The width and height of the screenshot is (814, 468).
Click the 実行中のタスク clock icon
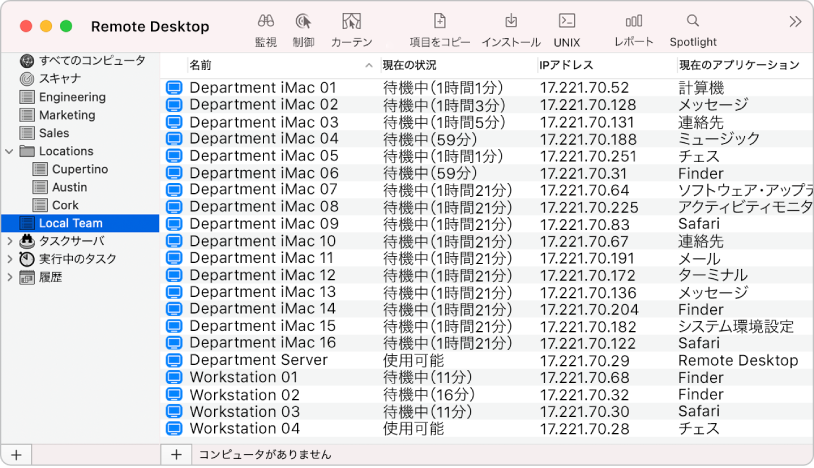coord(27,259)
